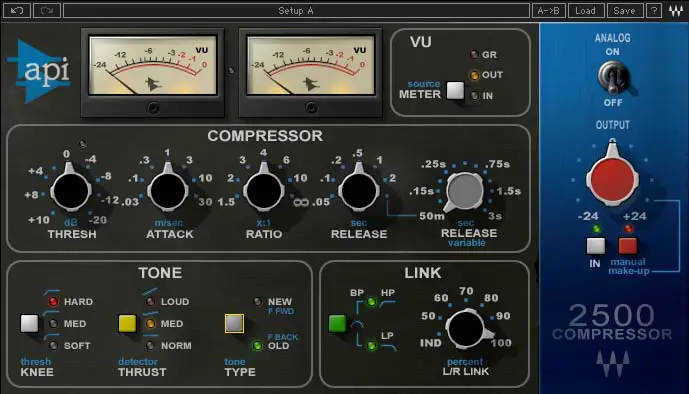Select the SOFT knee LED
The width and height of the screenshot is (689, 394).
tap(53, 346)
